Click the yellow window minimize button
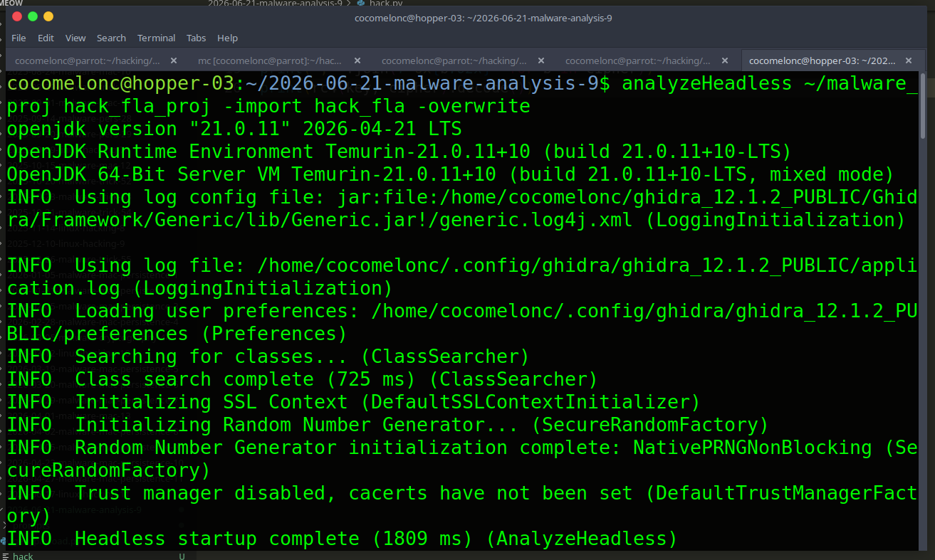 pos(48,16)
